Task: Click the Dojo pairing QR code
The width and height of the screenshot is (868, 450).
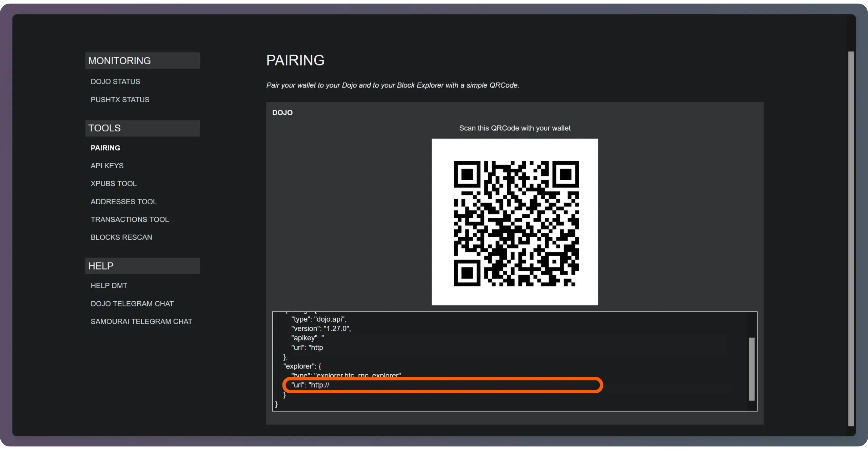Action: click(x=514, y=222)
